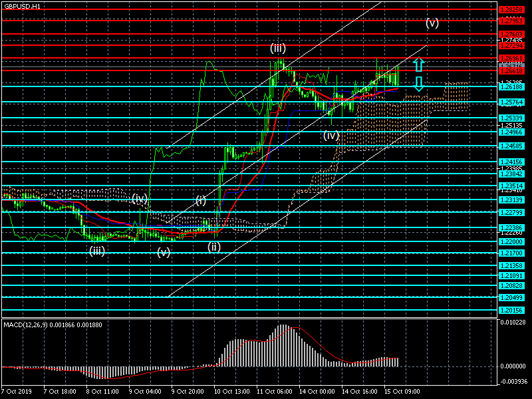This screenshot has height=399, width=532.
Task: Select the (i) wave label
Action: click(201, 201)
